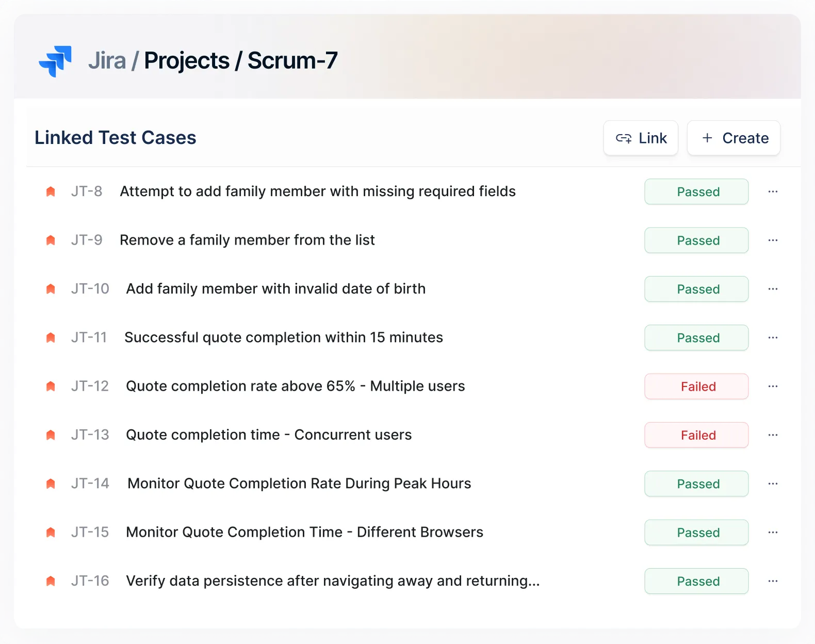Toggle the Failed badge for JT-12
Screen dimensions: 815x644
[x=696, y=386]
